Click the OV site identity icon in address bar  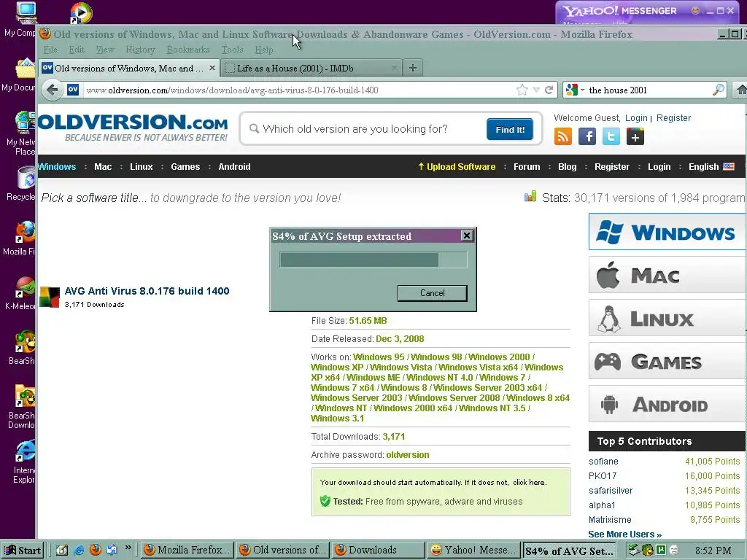coord(73,90)
